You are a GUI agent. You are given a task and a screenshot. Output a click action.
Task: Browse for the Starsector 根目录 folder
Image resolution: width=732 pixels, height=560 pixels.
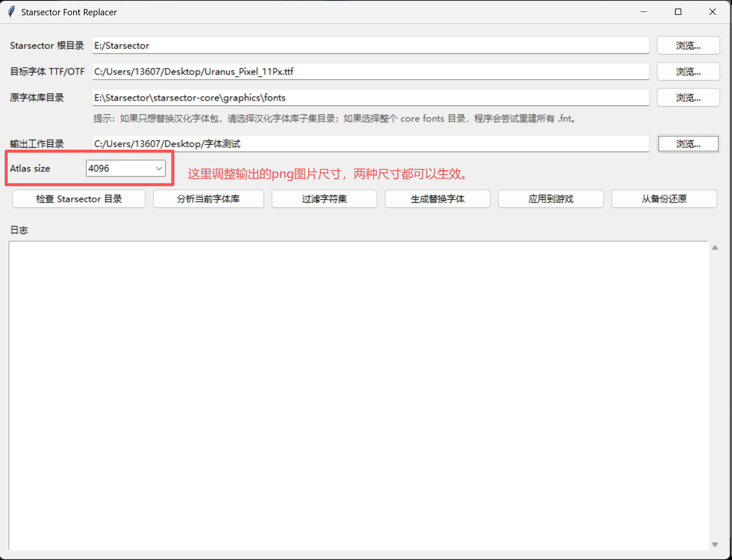688,46
